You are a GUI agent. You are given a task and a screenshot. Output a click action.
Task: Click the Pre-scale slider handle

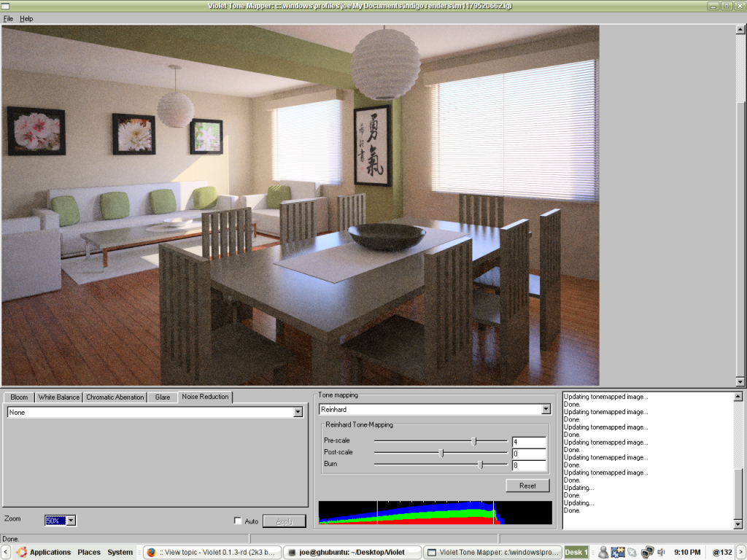(474, 441)
